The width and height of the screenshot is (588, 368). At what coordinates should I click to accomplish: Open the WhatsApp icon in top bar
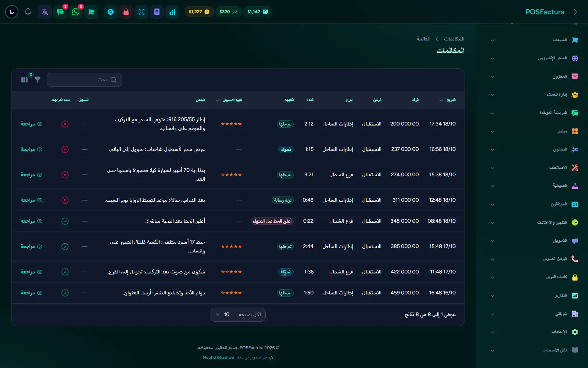click(x=76, y=12)
